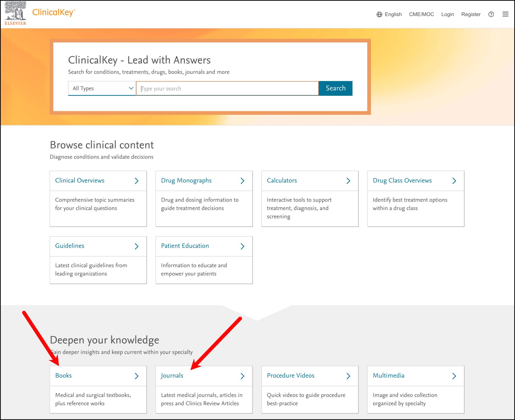Open the English language menu
This screenshot has width=515, height=420.
point(393,14)
